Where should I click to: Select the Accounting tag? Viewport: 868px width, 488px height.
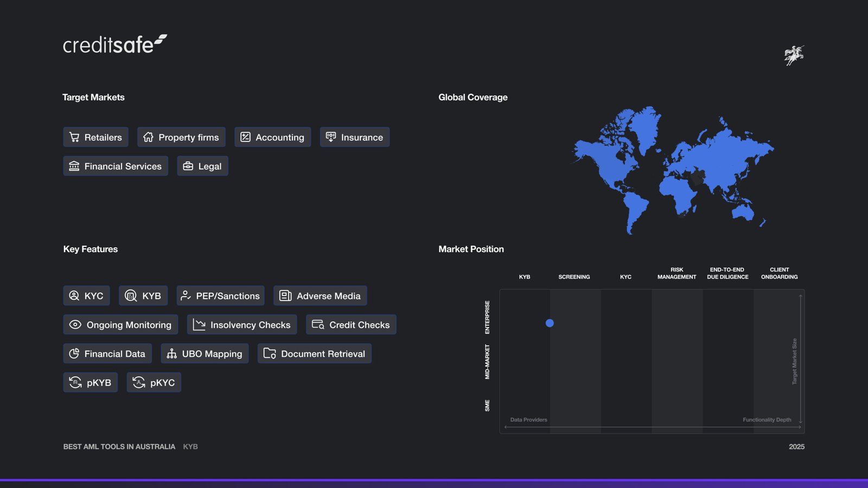[x=273, y=137]
